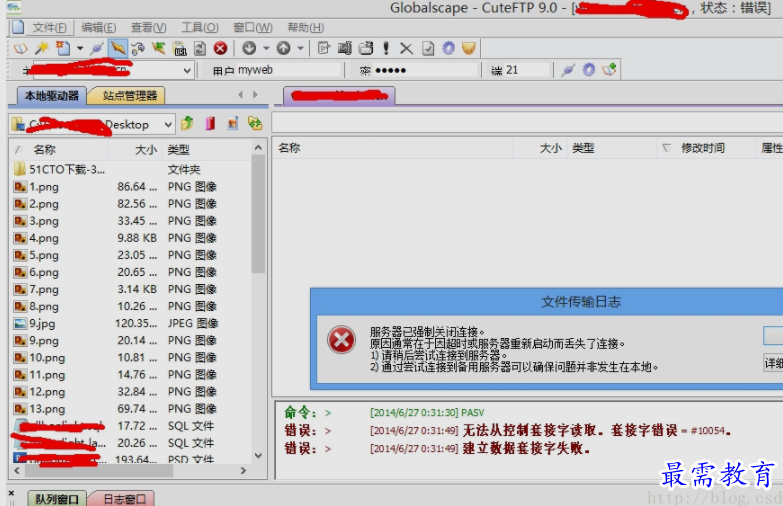Viewport: 783px width, 506px height.
Task: Click the local list vertical scrollbar thumb
Action: tap(258, 213)
